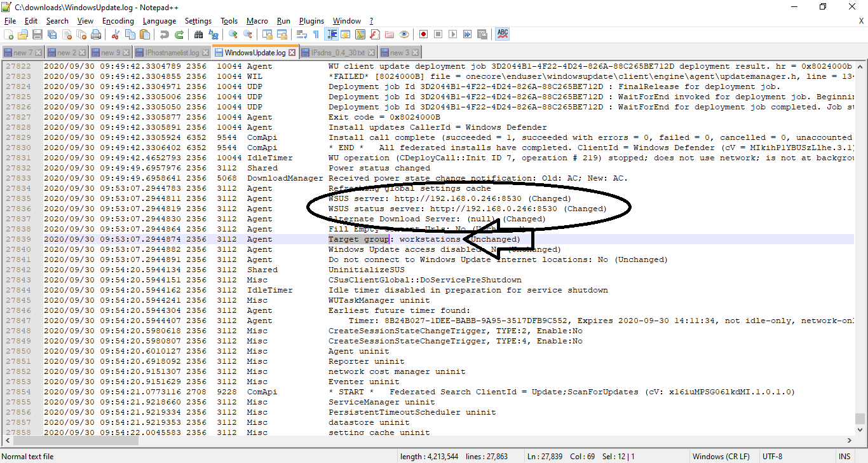Click the vertical scrollbar thumb
Viewport: 868px width, 463px height.
(x=860, y=418)
